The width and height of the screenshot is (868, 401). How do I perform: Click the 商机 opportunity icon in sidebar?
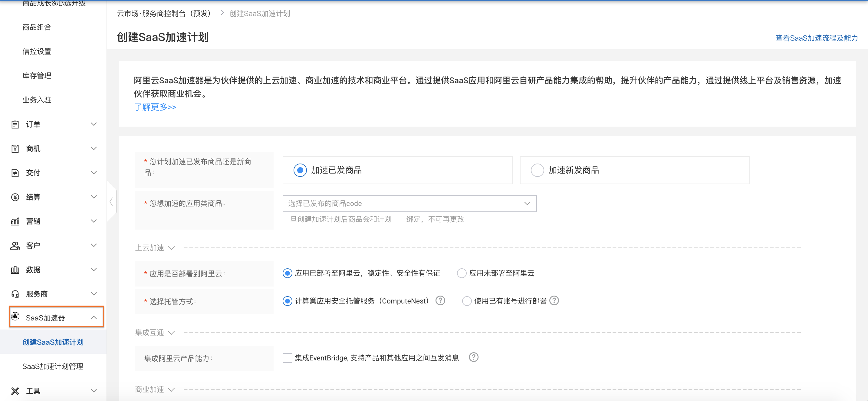tap(15, 149)
